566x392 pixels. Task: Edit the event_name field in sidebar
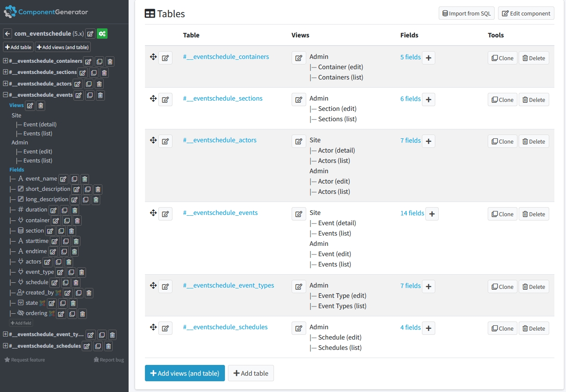63,179
